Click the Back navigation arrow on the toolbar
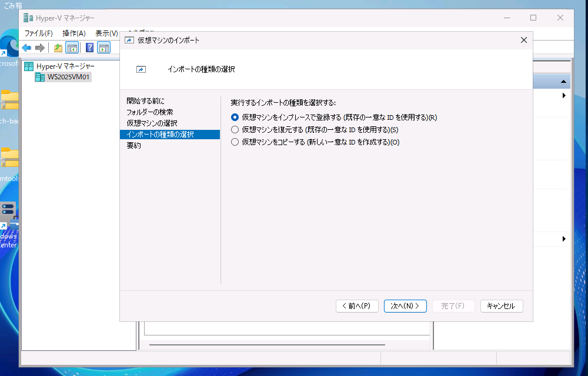This screenshot has width=588, height=376. pyautogui.click(x=26, y=47)
